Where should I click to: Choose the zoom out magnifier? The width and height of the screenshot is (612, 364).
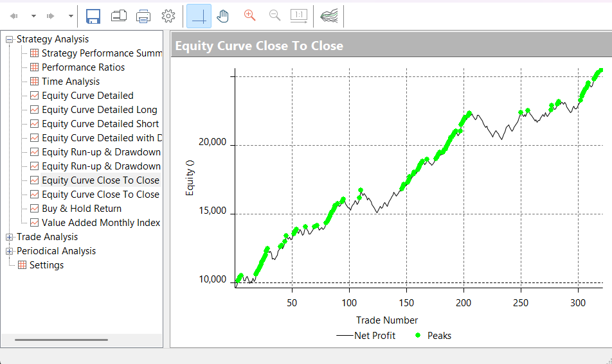(x=274, y=15)
